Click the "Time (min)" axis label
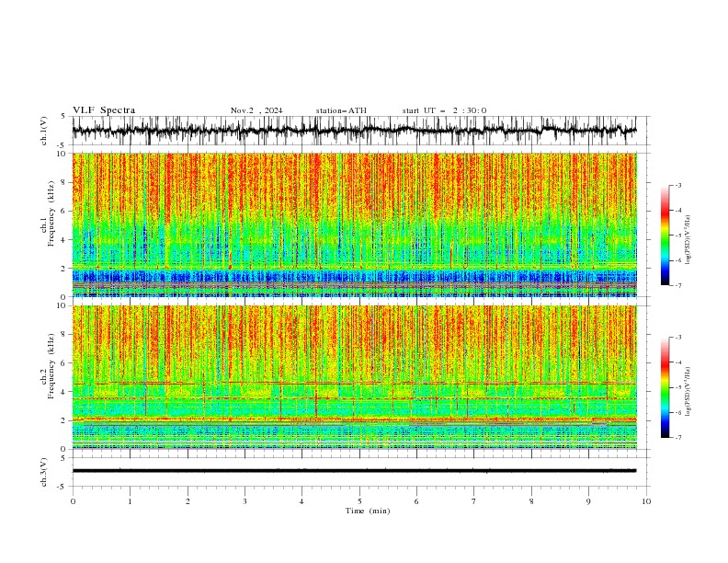This screenshot has height=563, width=728. (x=368, y=511)
